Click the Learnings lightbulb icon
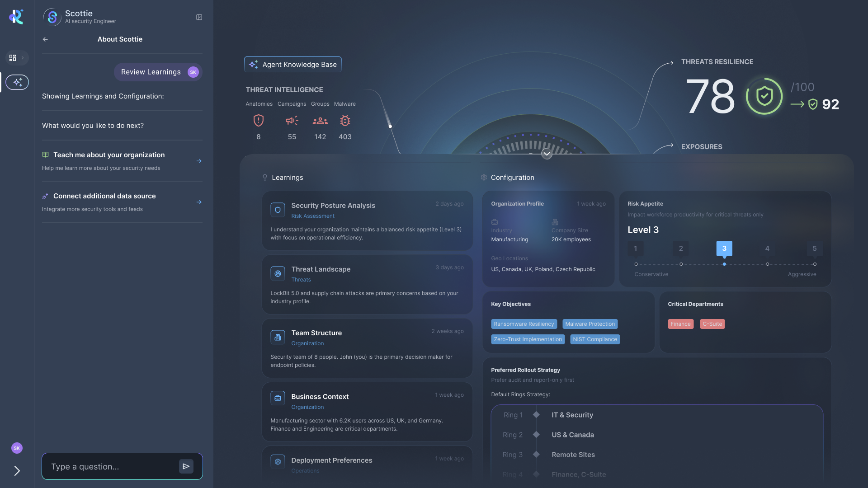The height and width of the screenshot is (488, 868). [x=265, y=178]
